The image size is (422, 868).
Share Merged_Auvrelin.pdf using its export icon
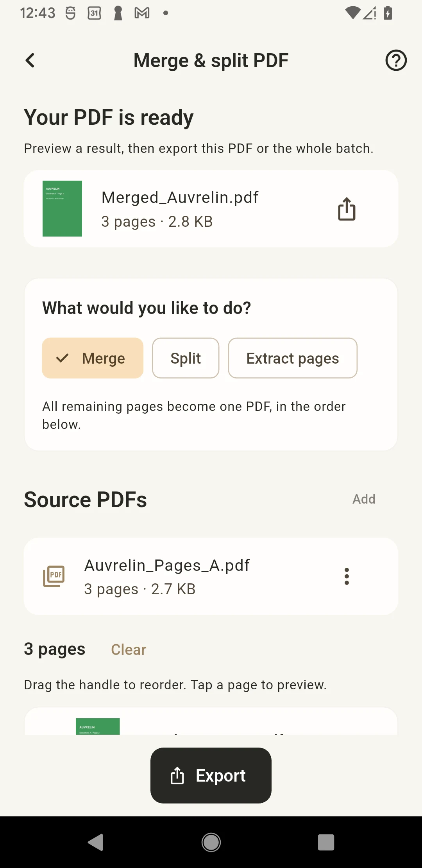coord(347,209)
